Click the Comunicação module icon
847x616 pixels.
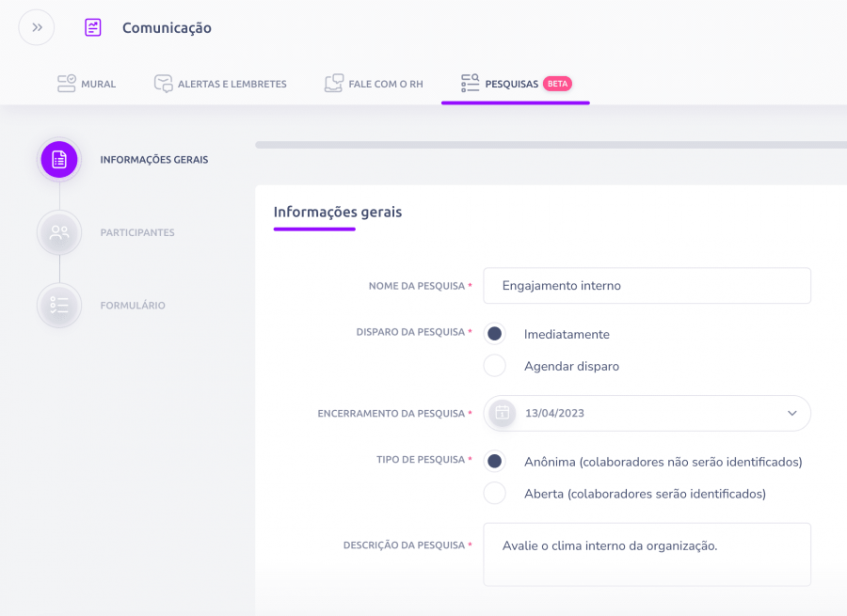tap(93, 27)
